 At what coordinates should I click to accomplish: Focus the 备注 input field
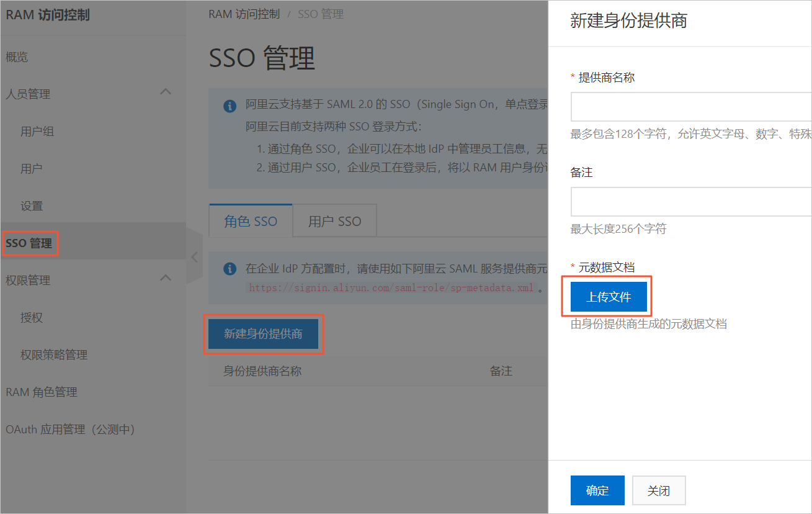[691, 202]
